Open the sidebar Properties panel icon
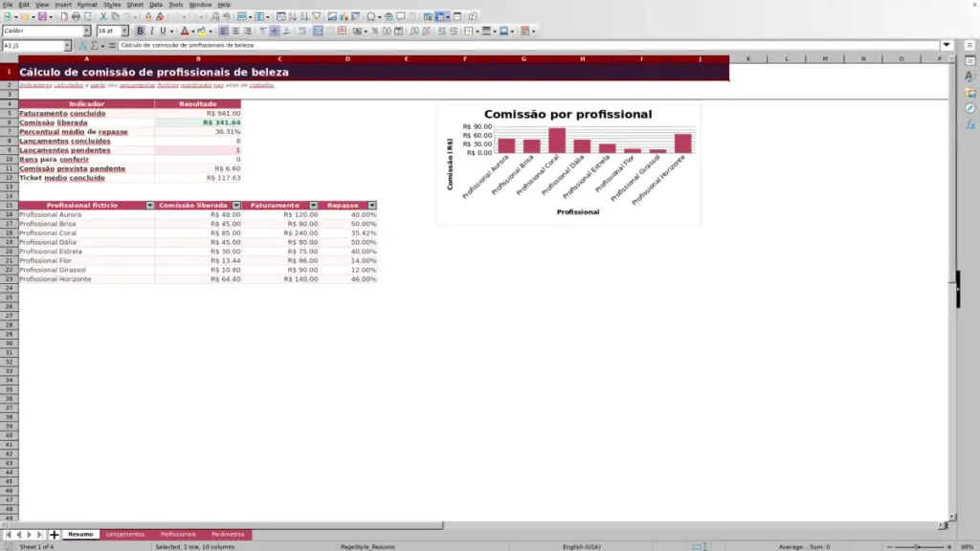This screenshot has width=980, height=551. [x=970, y=61]
